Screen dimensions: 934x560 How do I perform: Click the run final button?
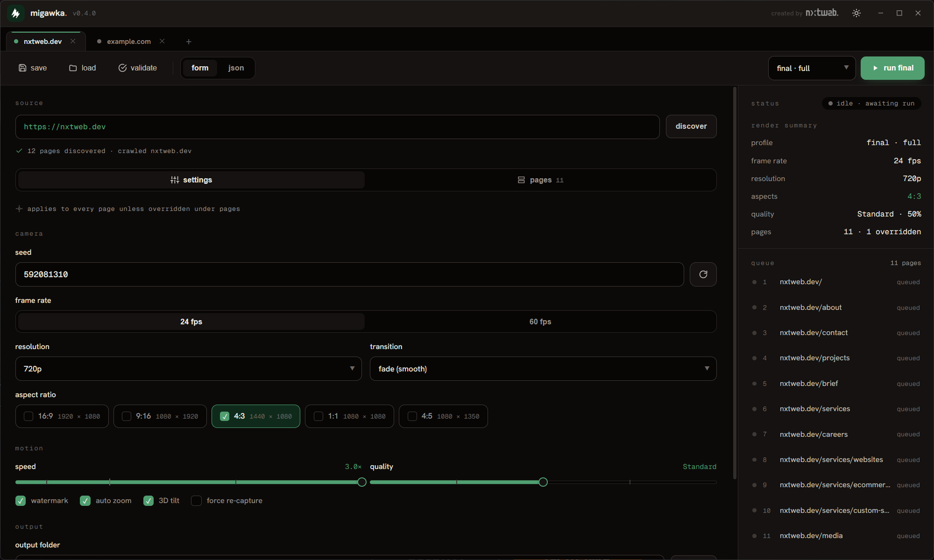pyautogui.click(x=892, y=68)
